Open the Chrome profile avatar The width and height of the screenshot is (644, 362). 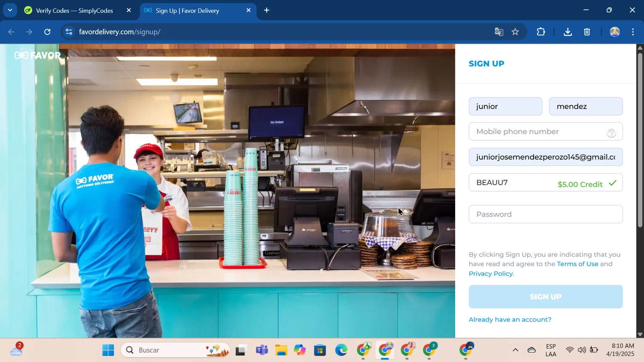(614, 32)
